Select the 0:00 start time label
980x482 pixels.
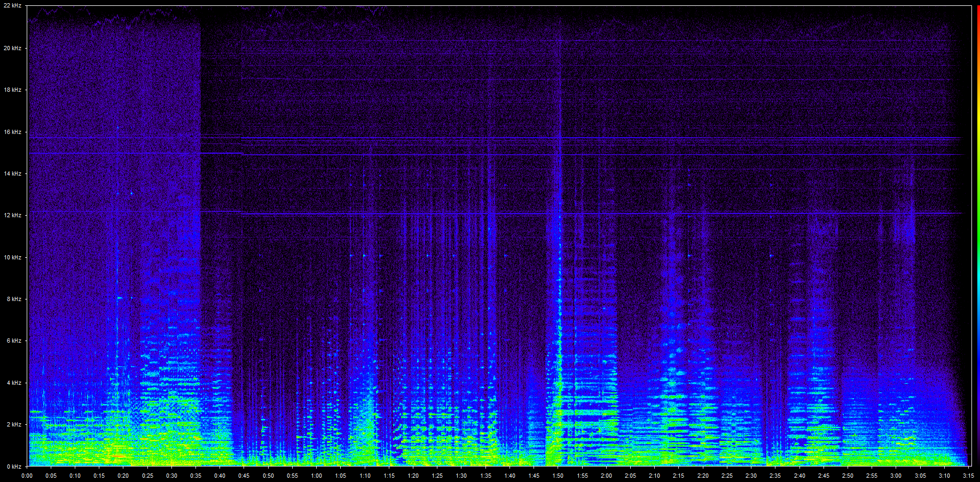(27, 476)
